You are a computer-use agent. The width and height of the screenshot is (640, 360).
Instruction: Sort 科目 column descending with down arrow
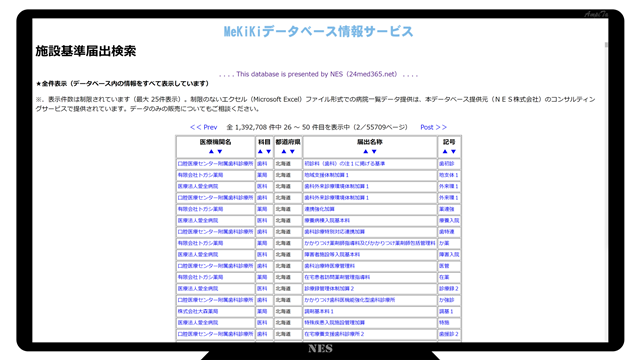point(269,151)
